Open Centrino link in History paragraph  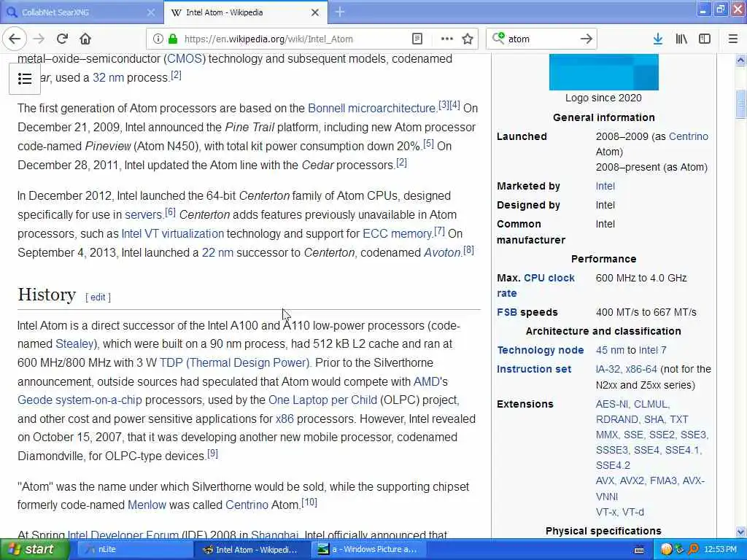[x=247, y=505]
